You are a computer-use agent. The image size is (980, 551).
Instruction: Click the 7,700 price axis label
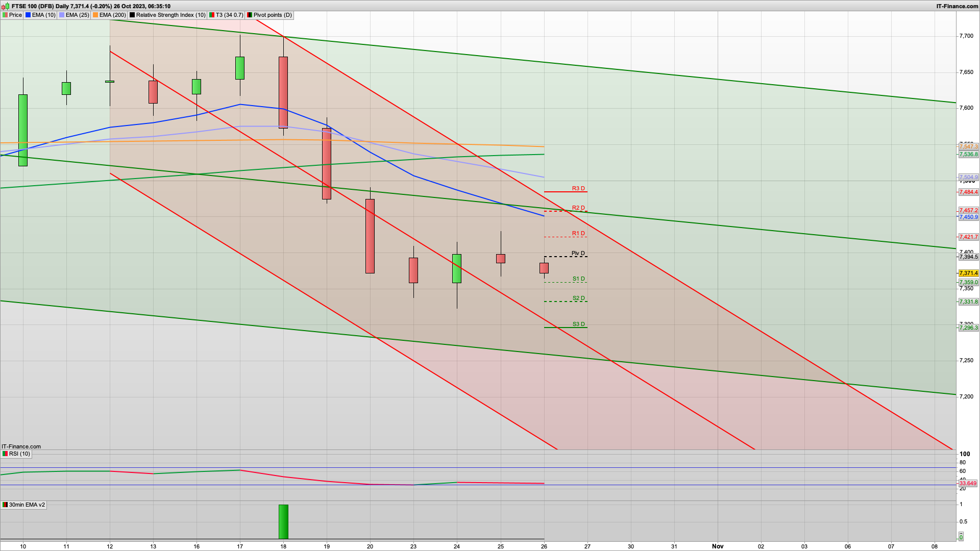pyautogui.click(x=966, y=36)
